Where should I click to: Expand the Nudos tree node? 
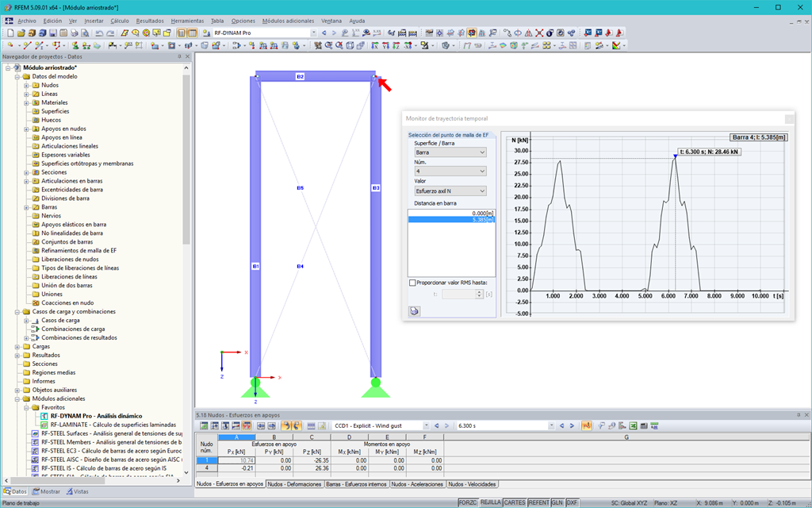click(x=26, y=86)
